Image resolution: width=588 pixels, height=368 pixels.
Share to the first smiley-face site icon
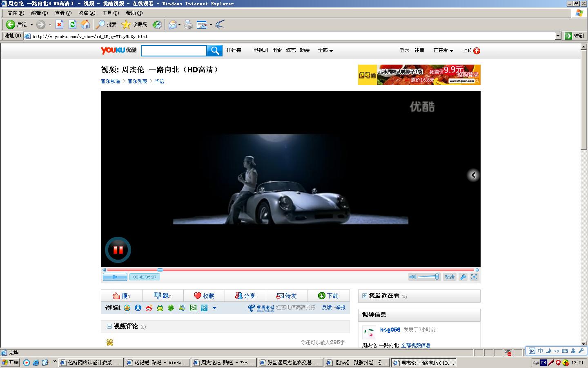(127, 308)
